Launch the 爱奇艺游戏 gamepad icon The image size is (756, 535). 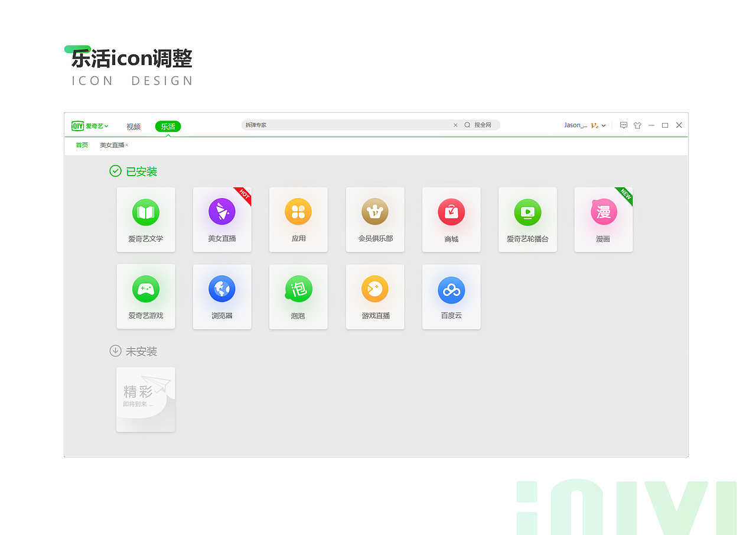click(145, 289)
